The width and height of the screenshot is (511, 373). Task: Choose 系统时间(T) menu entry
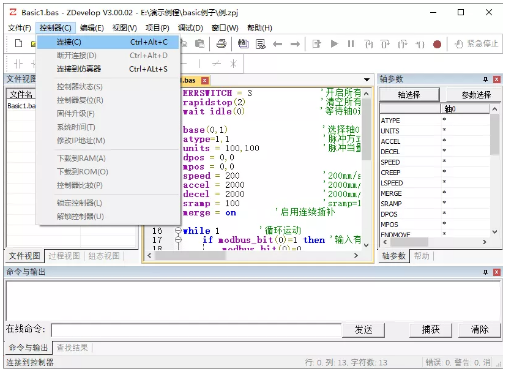click(109, 127)
